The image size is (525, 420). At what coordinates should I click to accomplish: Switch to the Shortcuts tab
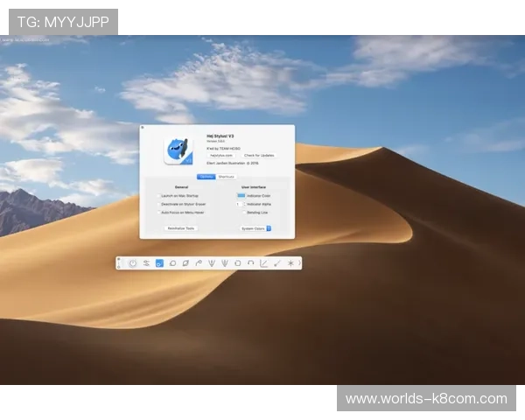[226, 177]
